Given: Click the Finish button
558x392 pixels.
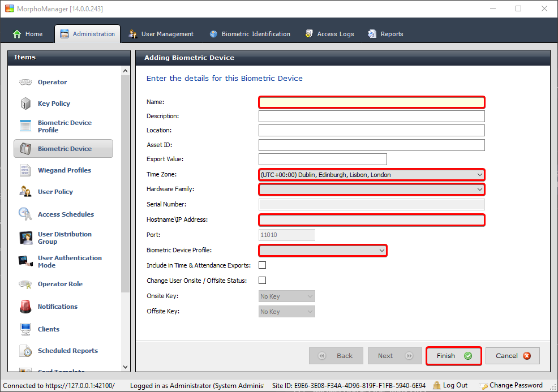Looking at the screenshot, I should coord(454,356).
